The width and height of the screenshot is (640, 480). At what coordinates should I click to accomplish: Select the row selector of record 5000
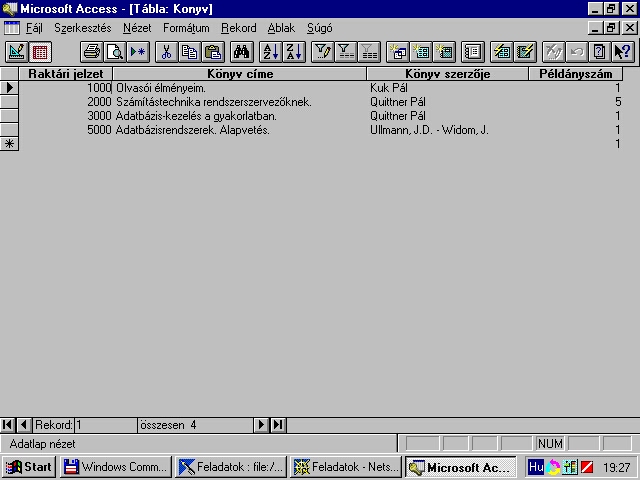(x=9, y=129)
